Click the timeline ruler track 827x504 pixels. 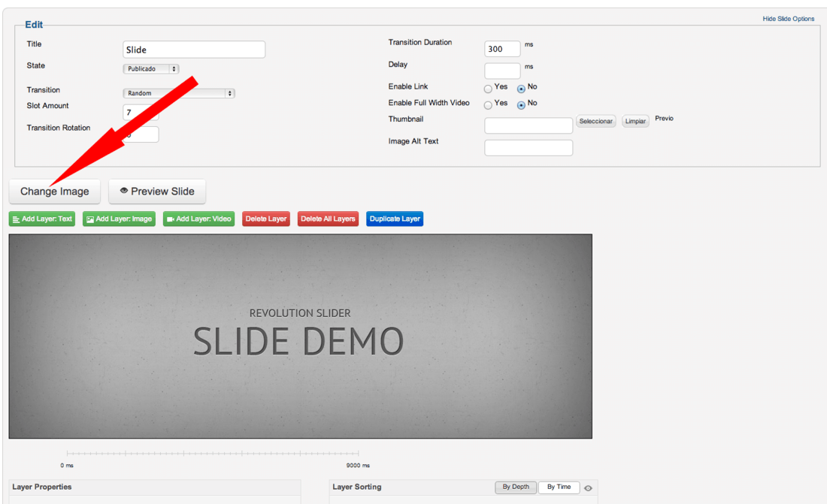(213, 454)
